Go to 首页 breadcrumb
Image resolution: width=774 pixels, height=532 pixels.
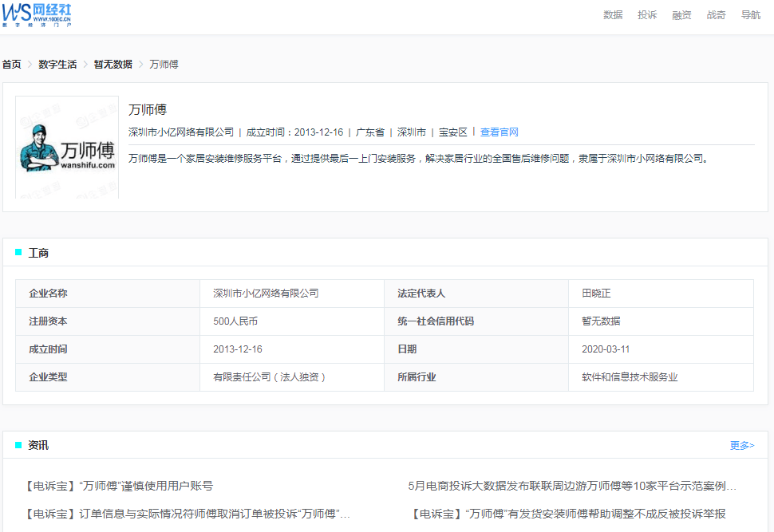[12, 64]
